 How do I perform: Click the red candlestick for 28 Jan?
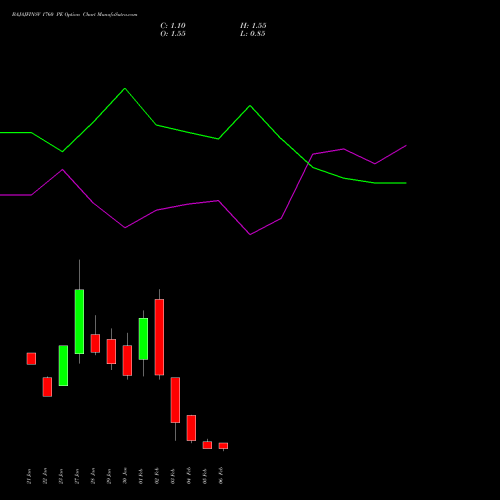click(95, 343)
